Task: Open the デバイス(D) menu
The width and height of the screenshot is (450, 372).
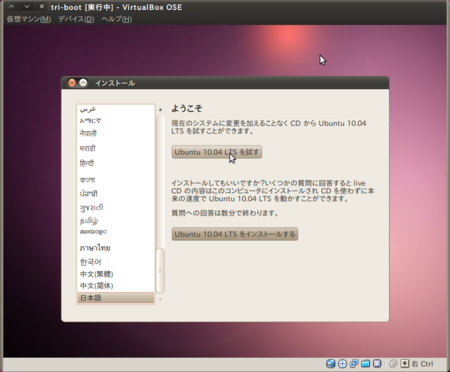Action: [x=76, y=19]
